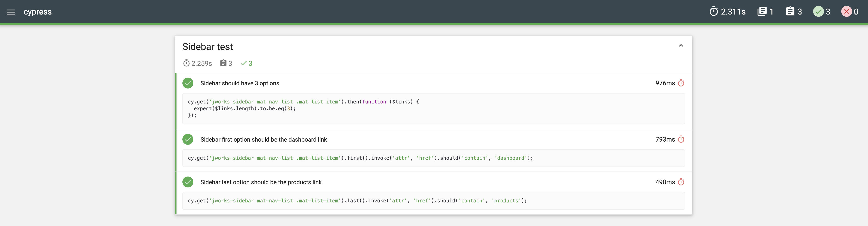Collapse the Sidebar test suite chevron
This screenshot has height=226, width=868.
pos(681,45)
